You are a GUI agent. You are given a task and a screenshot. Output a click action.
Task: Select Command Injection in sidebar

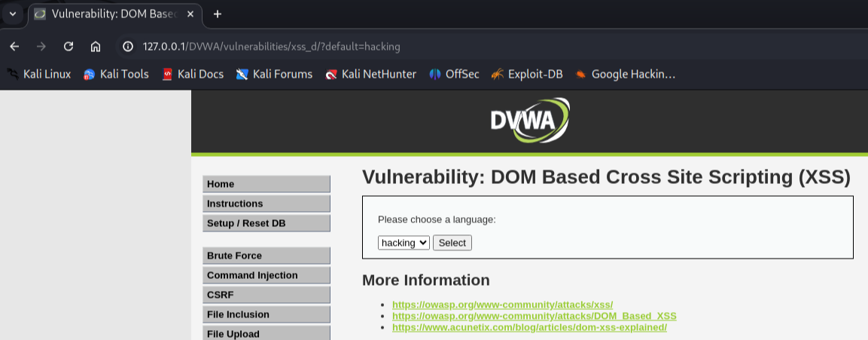coord(266,275)
